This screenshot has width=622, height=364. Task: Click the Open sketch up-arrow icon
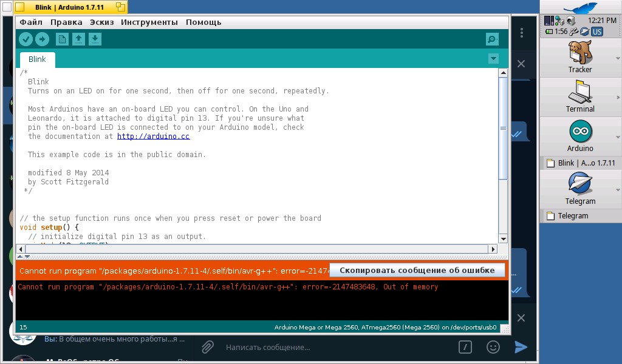pyautogui.click(x=78, y=39)
